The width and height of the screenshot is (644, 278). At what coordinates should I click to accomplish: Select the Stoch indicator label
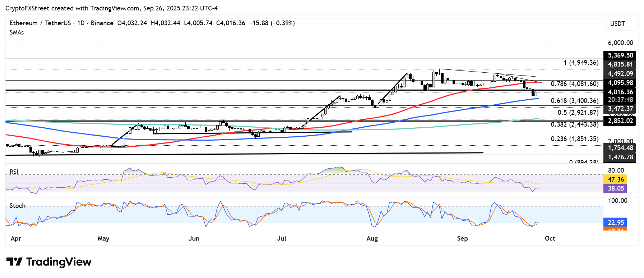(x=18, y=206)
